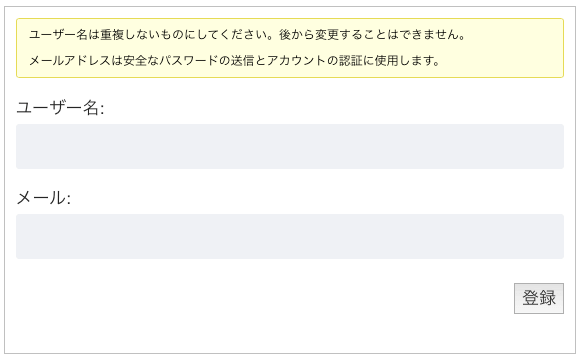The height and width of the screenshot is (360, 581).
Task: Click the word パスワード in the notice
Action: 189,60
